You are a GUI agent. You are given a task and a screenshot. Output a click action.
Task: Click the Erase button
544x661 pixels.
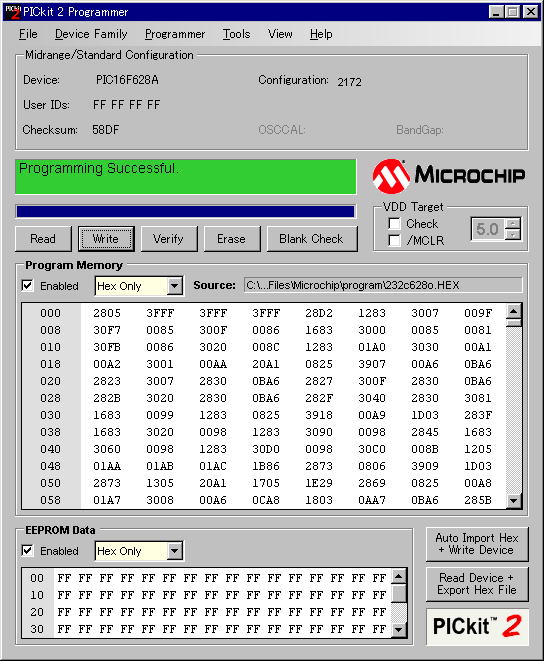(x=232, y=239)
